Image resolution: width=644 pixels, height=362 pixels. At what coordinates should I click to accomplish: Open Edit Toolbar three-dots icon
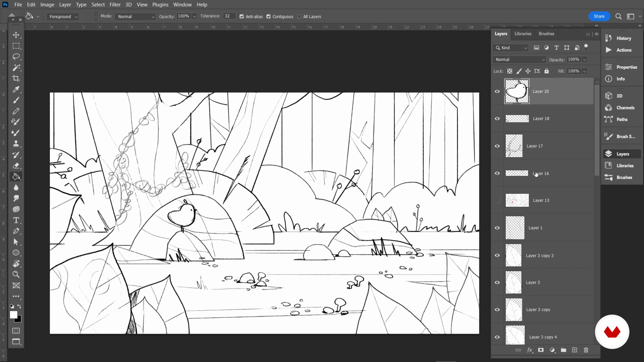pyautogui.click(x=16, y=296)
